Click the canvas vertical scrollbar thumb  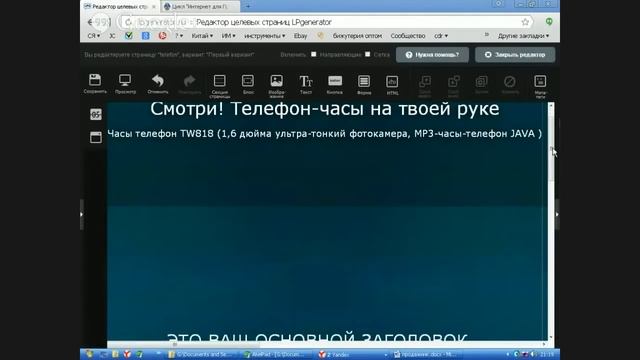click(x=551, y=149)
